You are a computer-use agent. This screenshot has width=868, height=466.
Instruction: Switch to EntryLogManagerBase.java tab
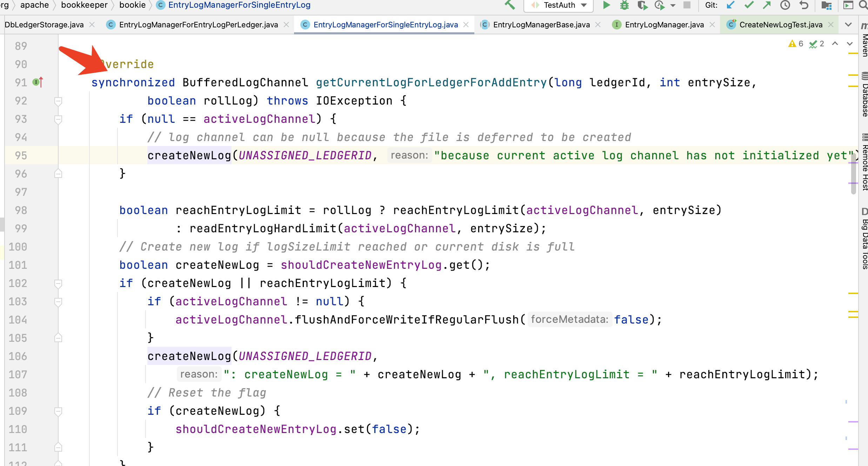pyautogui.click(x=541, y=25)
